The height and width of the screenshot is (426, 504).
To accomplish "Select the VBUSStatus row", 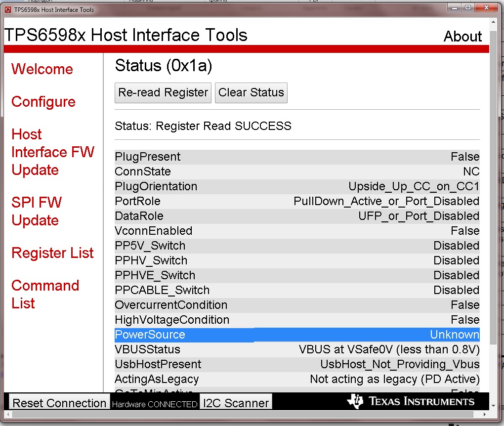I will [x=296, y=349].
